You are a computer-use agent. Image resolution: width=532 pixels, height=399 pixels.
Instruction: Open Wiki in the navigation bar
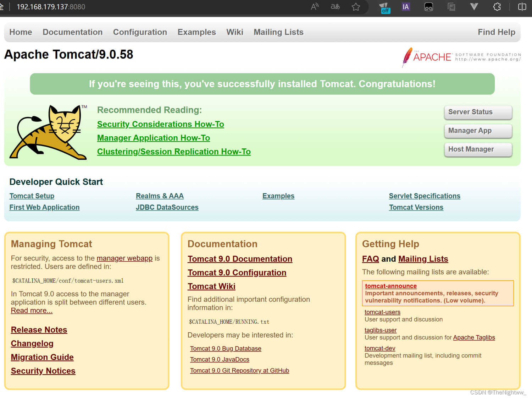[x=235, y=32]
